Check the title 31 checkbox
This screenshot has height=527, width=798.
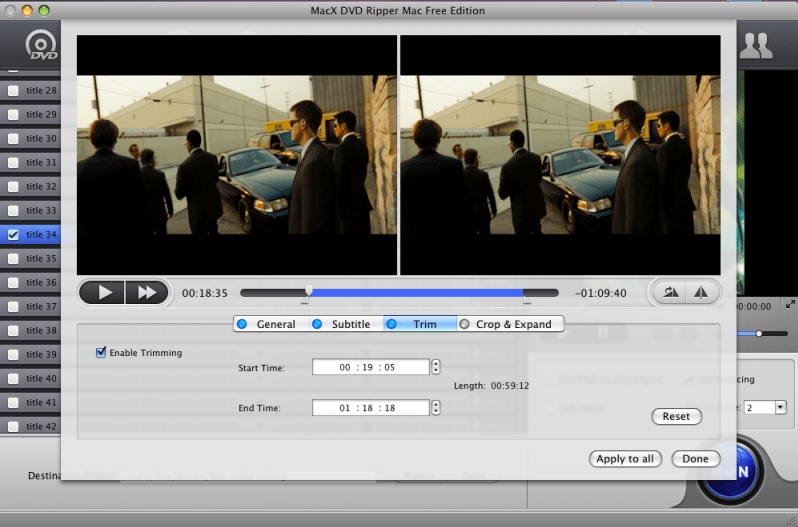tap(13, 162)
